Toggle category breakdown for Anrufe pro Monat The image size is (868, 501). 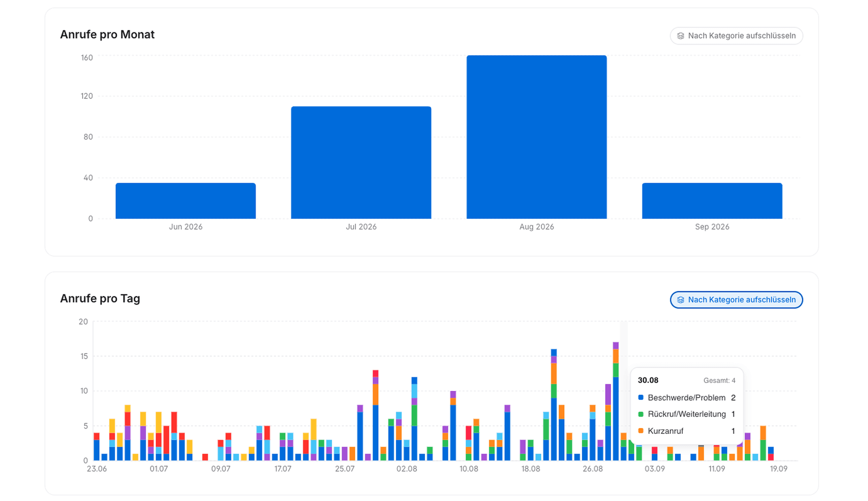[736, 36]
